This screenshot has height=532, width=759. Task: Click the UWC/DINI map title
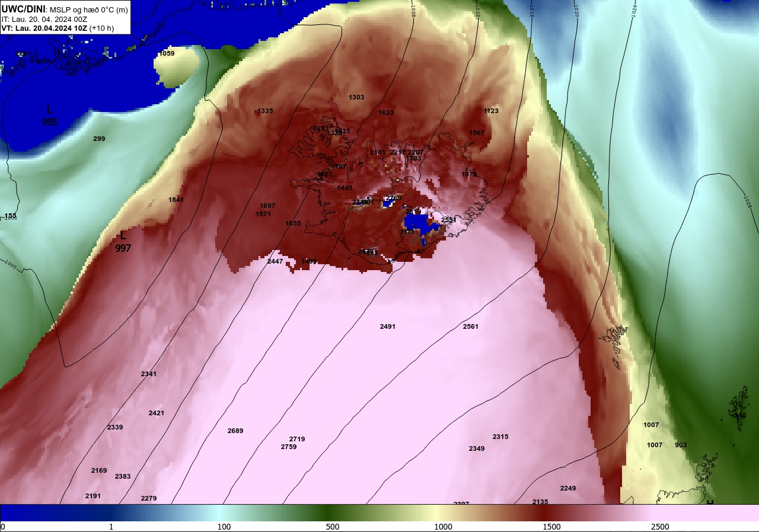point(65,9)
